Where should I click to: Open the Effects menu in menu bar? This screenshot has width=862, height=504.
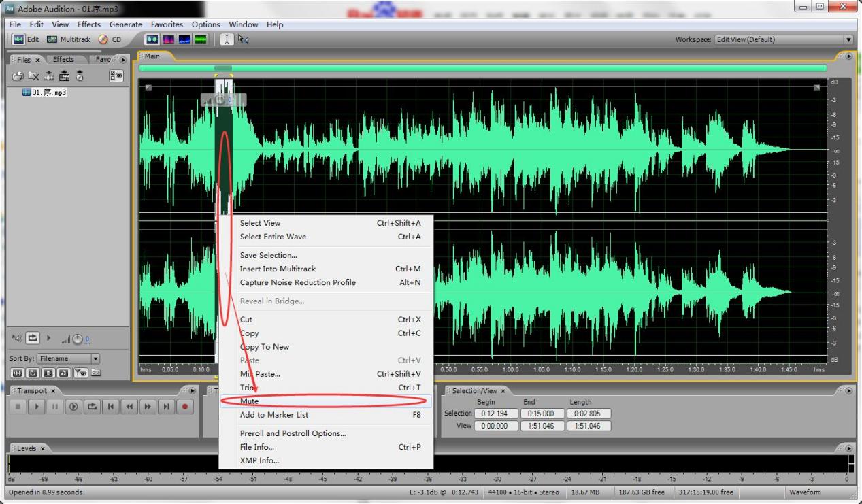[x=89, y=24]
